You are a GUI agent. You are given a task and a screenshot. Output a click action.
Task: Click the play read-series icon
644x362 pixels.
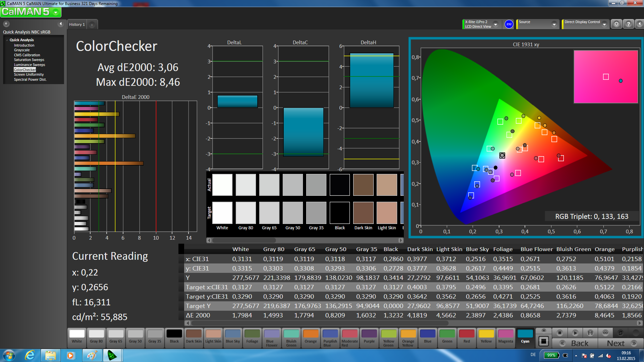click(x=575, y=333)
